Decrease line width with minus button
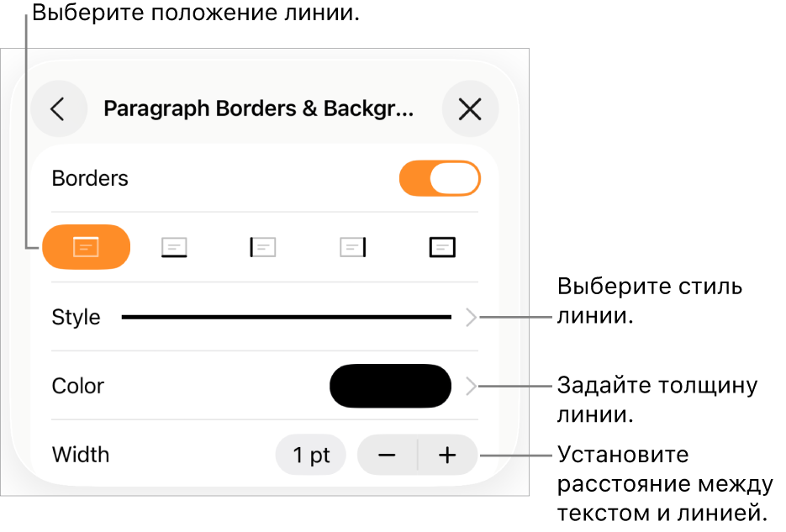 click(x=387, y=455)
